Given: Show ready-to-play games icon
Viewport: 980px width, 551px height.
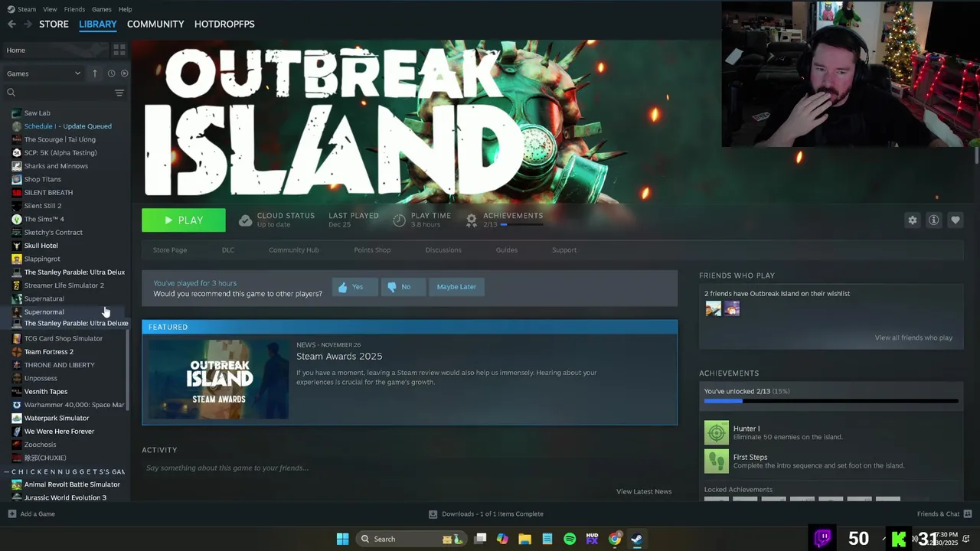Looking at the screenshot, I should point(124,73).
